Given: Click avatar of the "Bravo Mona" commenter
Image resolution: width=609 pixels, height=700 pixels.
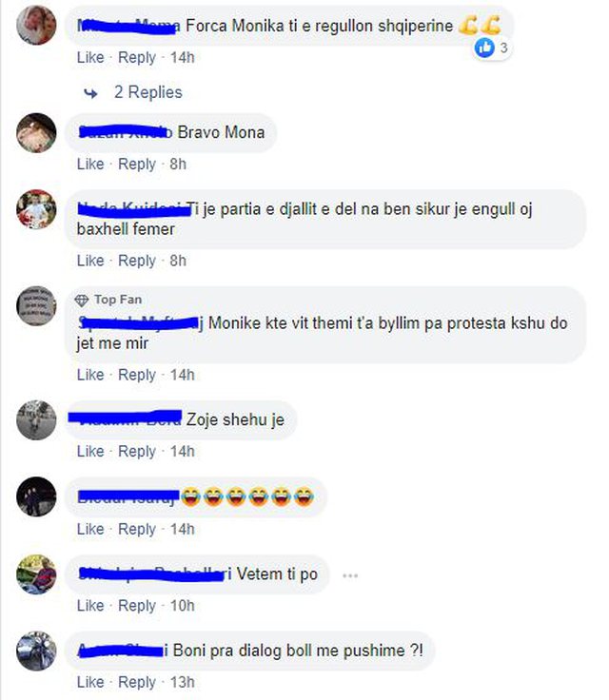Looking at the screenshot, I should tap(36, 133).
